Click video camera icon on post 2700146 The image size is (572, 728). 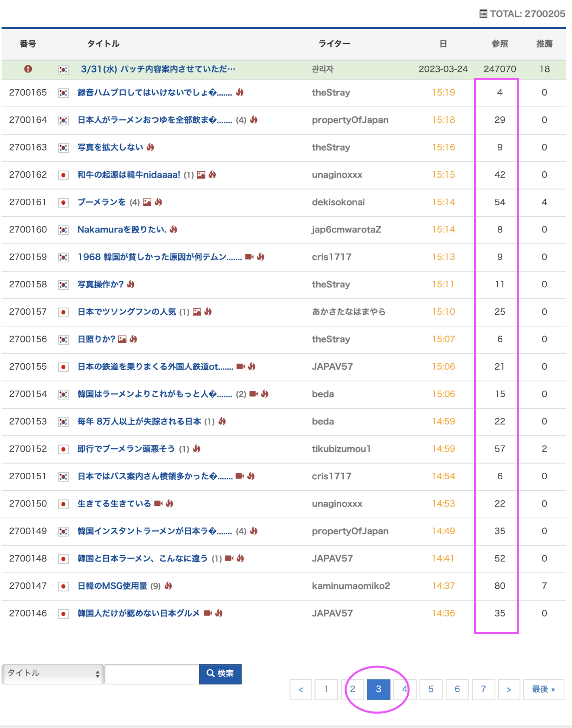point(207,613)
